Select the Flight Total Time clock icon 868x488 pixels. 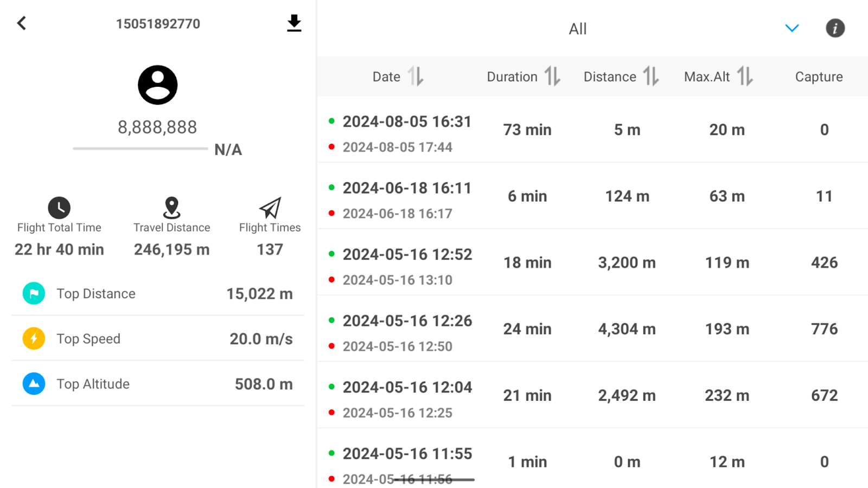tap(59, 207)
